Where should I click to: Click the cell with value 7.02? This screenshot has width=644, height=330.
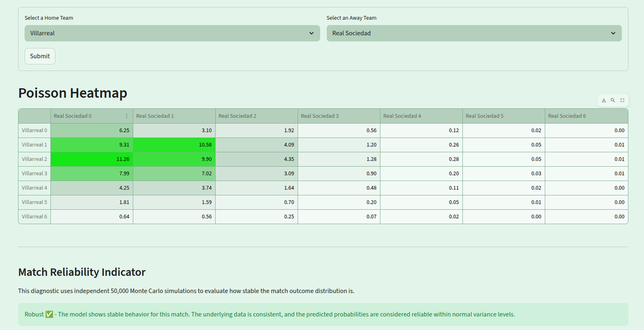point(174,174)
